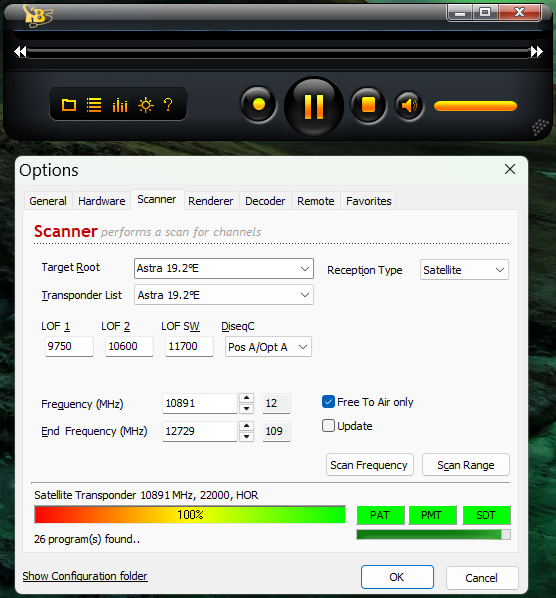Open help with the question mark icon
Viewport: 556px width, 598px height.
click(168, 104)
